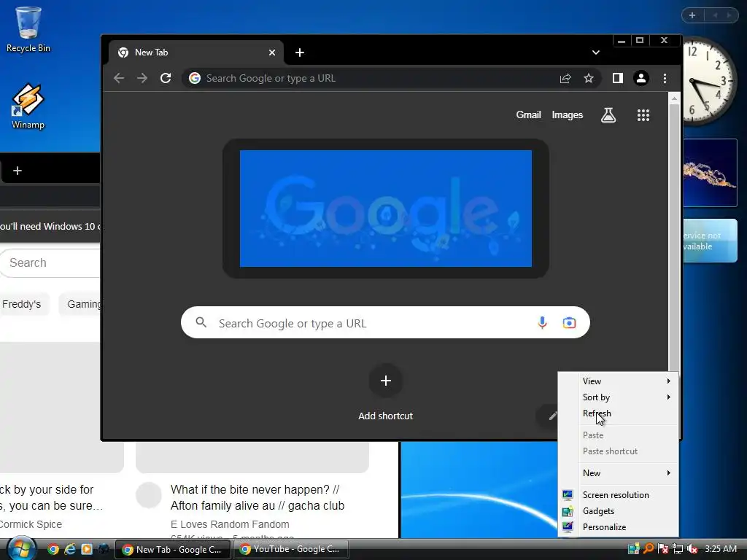Close the New Tab tab
747x560 pixels.
click(x=272, y=52)
